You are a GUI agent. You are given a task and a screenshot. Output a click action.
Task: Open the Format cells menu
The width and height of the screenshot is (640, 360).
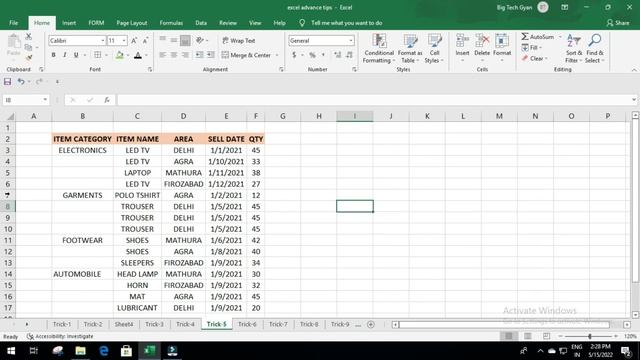click(x=502, y=49)
